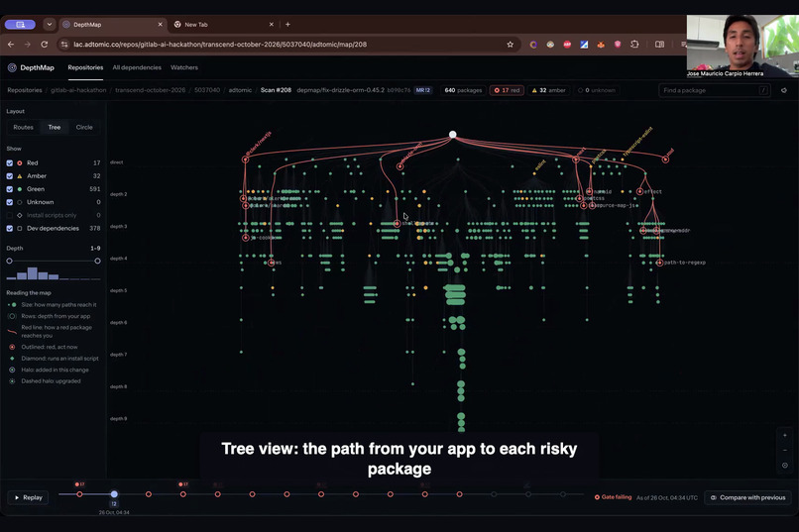The image size is (799, 532).
Task: Open the Repositories nav tab
Action: (x=85, y=67)
